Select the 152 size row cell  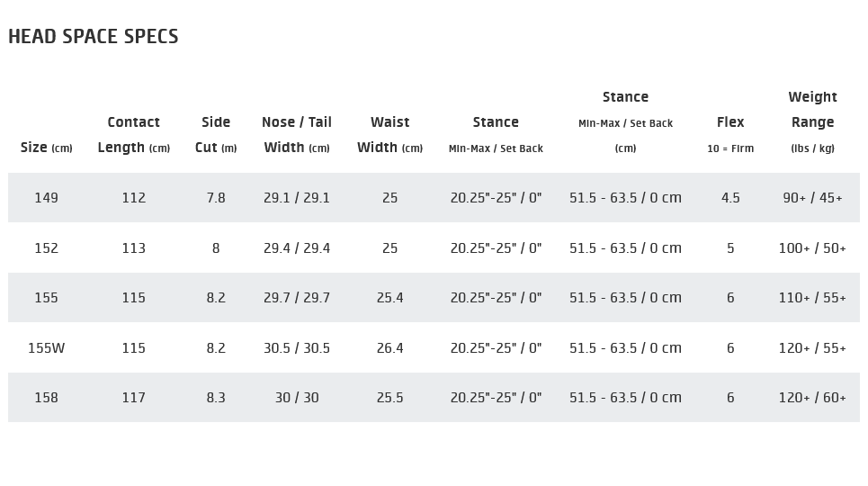point(46,248)
